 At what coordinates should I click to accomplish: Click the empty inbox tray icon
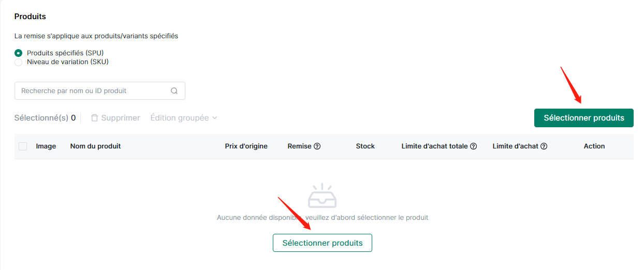[323, 196]
